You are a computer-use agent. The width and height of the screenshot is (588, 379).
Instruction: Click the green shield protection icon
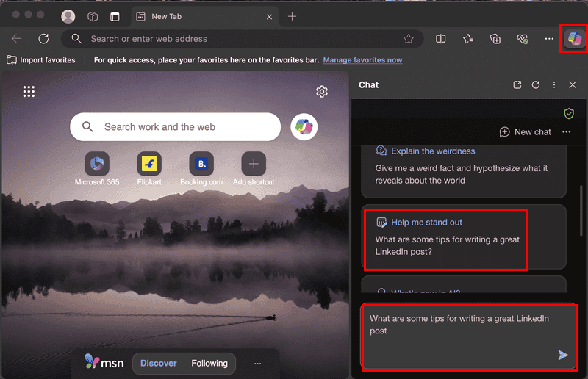tap(568, 113)
